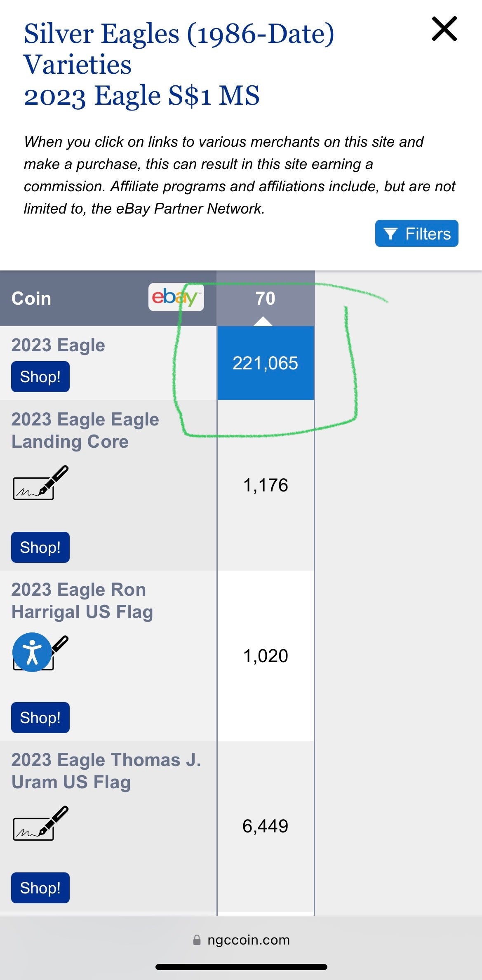This screenshot has height=980, width=482.
Task: Click the Coin column header
Action: pos(31,298)
